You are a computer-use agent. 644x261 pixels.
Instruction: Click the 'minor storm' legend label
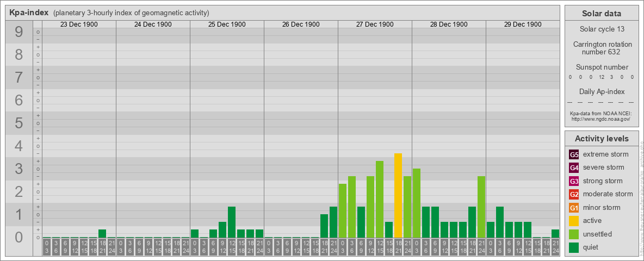(602, 207)
